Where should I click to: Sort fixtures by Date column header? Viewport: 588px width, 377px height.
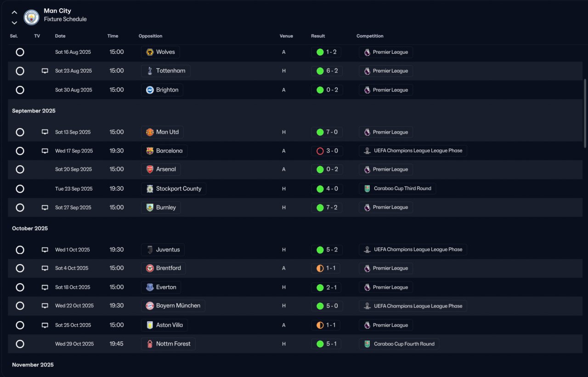click(60, 36)
